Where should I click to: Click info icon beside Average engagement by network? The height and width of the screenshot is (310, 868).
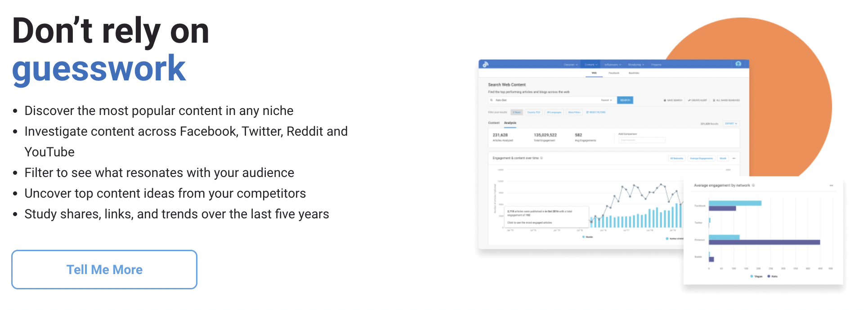[753, 185]
